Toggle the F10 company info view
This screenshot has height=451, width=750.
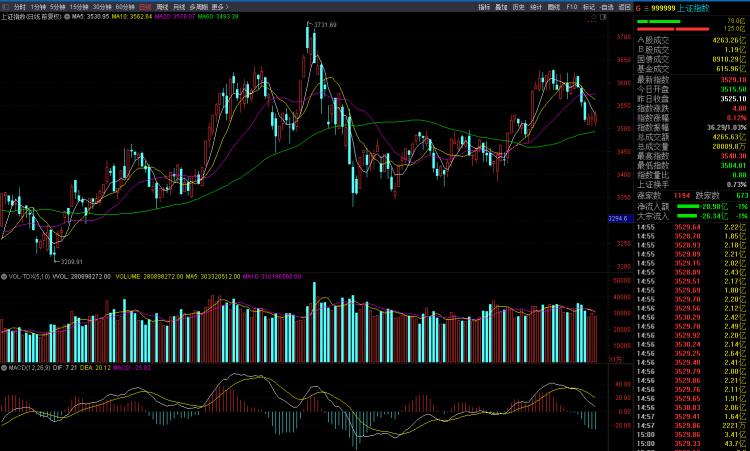571,6
